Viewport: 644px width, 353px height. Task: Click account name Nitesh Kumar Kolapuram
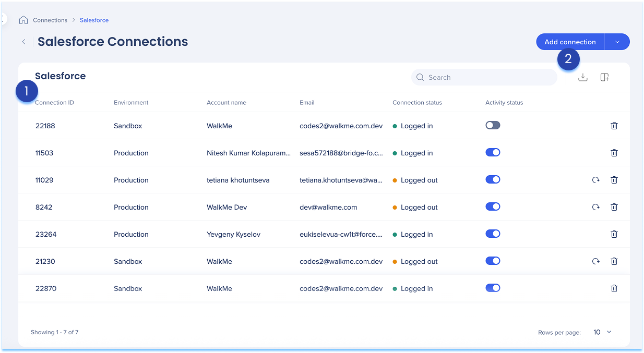[x=249, y=153]
